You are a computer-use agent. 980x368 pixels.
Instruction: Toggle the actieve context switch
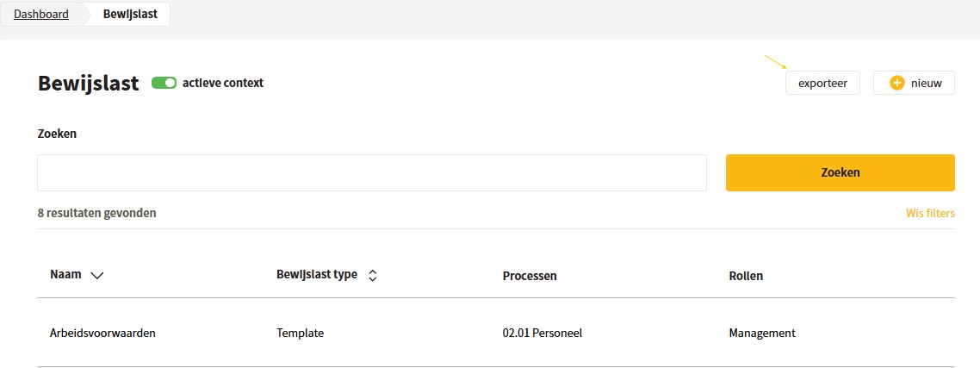tap(164, 84)
